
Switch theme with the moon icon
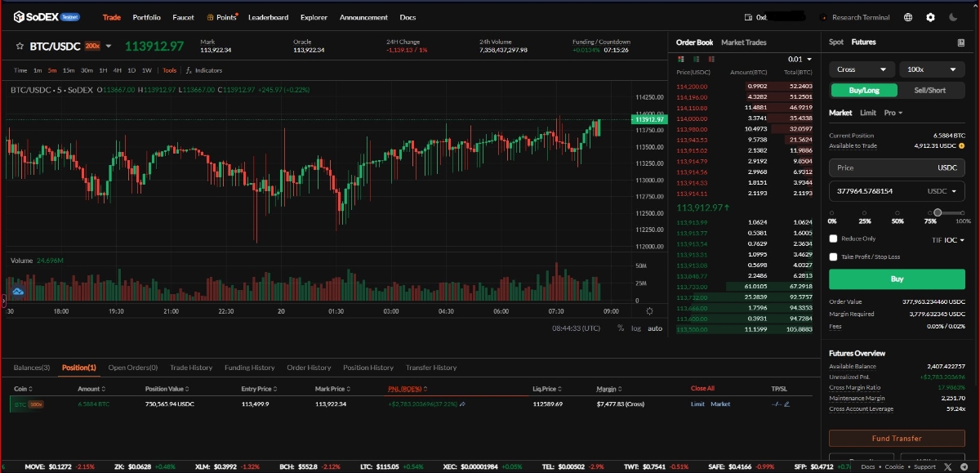pyautogui.click(x=953, y=17)
